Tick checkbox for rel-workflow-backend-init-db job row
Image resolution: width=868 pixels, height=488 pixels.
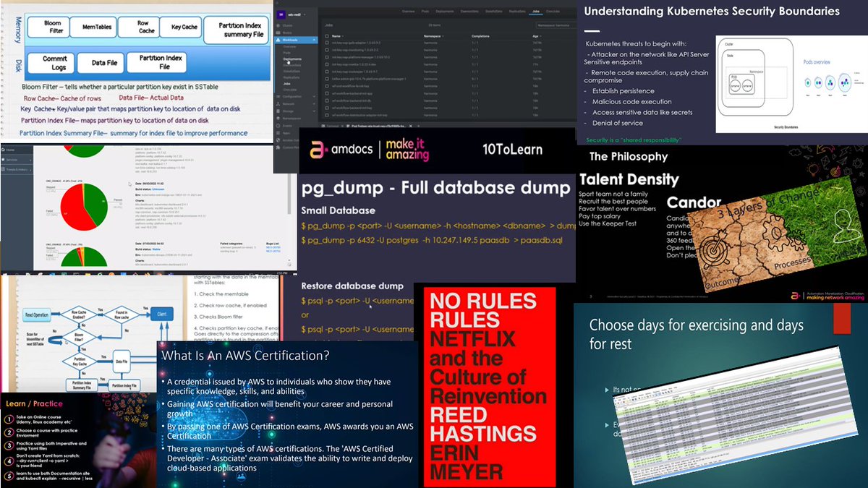[327, 100]
